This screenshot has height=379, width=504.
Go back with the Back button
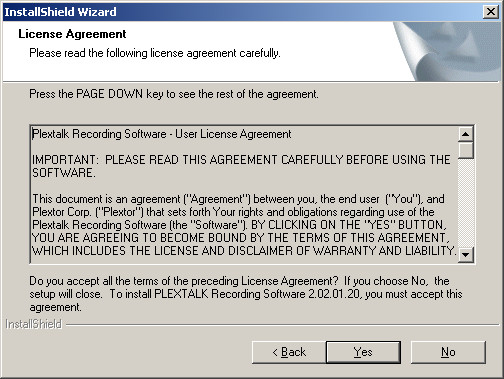click(289, 352)
